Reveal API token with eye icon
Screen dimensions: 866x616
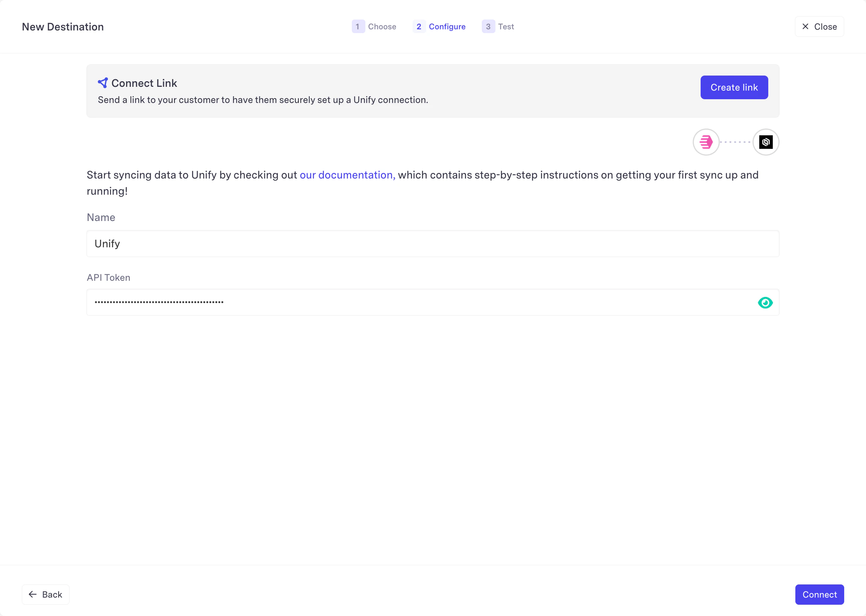point(765,303)
